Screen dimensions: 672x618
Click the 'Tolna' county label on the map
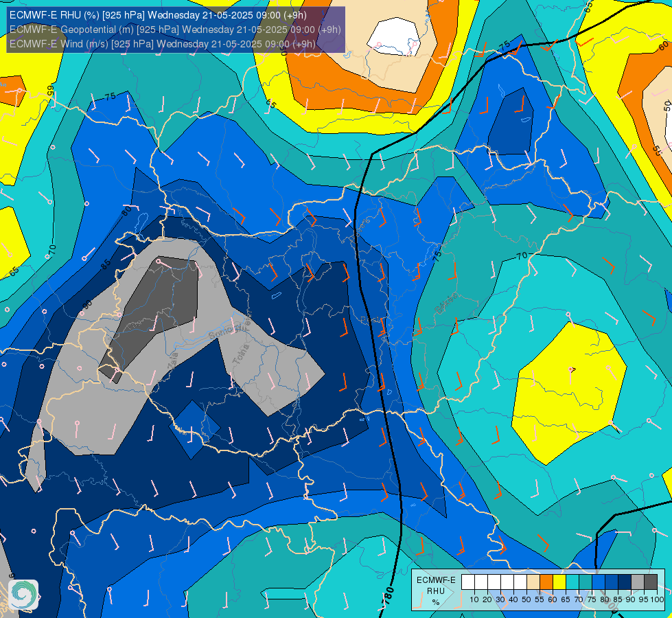241,354
